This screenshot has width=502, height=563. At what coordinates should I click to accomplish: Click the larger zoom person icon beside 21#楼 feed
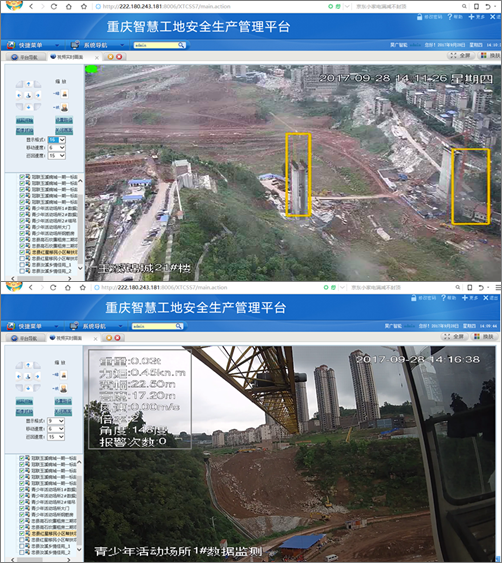click(64, 107)
